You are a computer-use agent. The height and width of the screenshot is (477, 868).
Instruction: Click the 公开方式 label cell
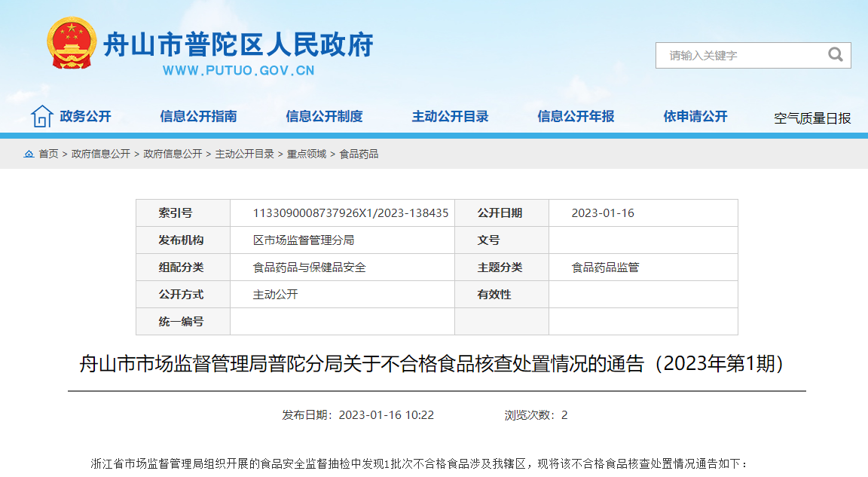click(x=183, y=295)
